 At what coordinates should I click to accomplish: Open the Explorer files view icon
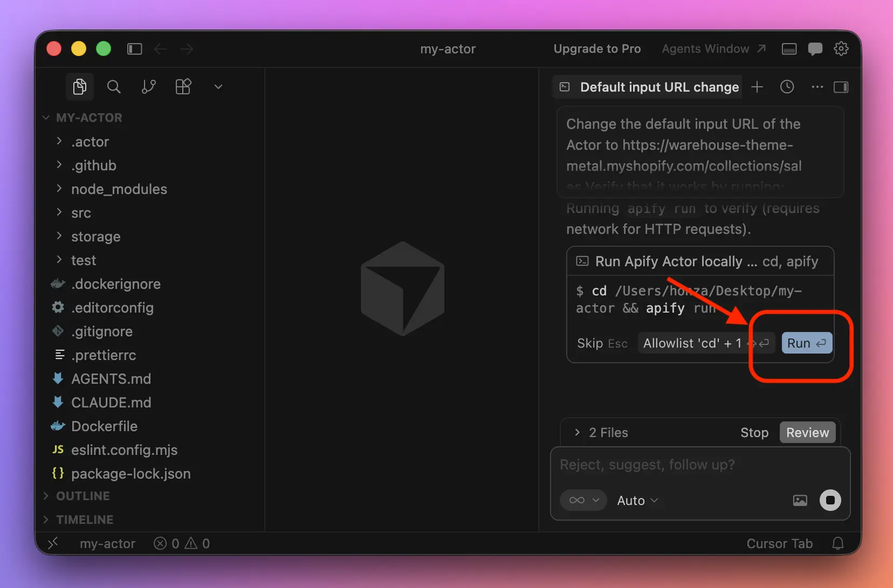[x=80, y=87]
